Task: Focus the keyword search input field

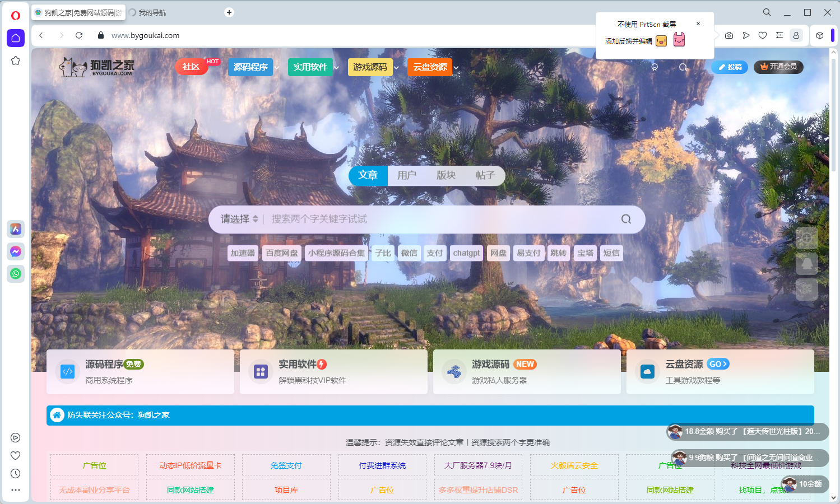Action: tap(440, 219)
